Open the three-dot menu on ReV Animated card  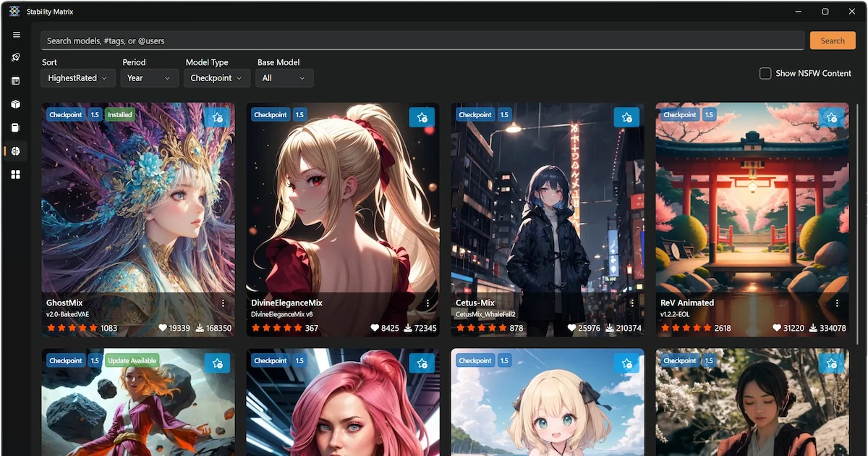(837, 303)
